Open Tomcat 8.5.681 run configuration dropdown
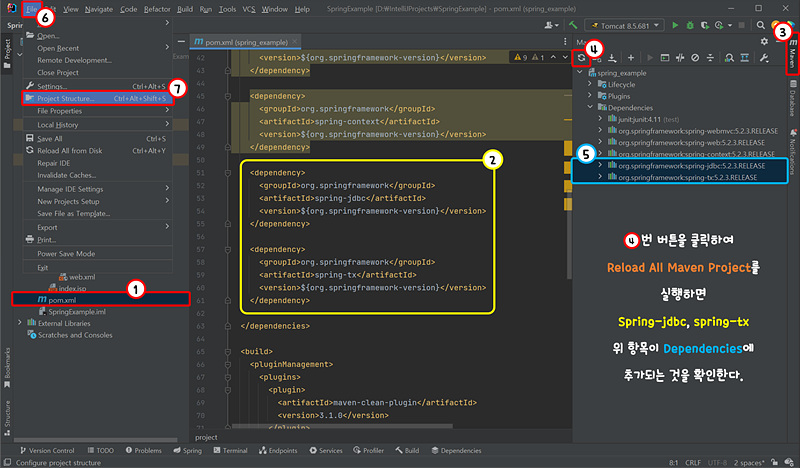Image resolution: width=800 pixels, height=468 pixels. tap(625, 25)
